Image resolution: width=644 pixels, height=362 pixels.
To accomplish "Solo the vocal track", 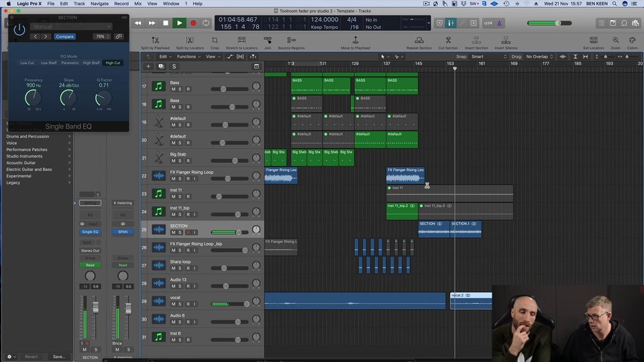I will (180, 304).
